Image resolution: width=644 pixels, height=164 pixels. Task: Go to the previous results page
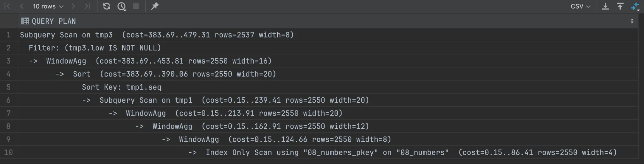(22, 6)
